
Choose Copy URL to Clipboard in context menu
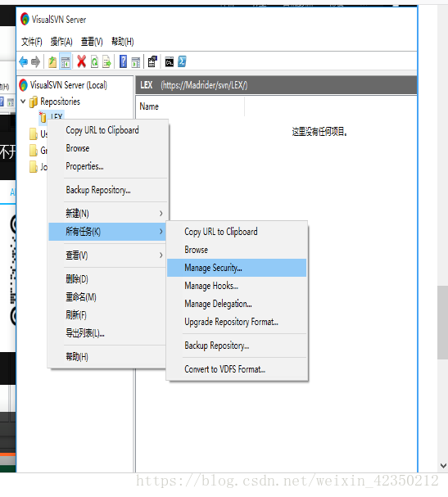(x=108, y=130)
